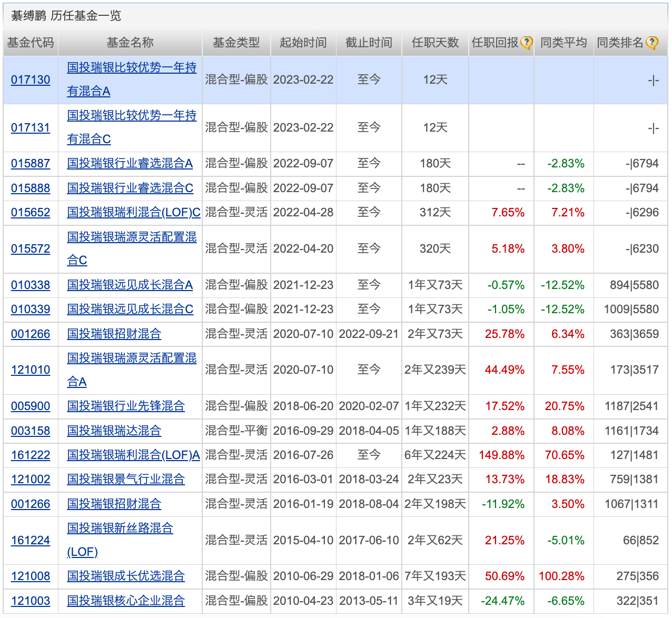Open fund code 017130 link
Screen dimensions: 672x618
coord(31,80)
